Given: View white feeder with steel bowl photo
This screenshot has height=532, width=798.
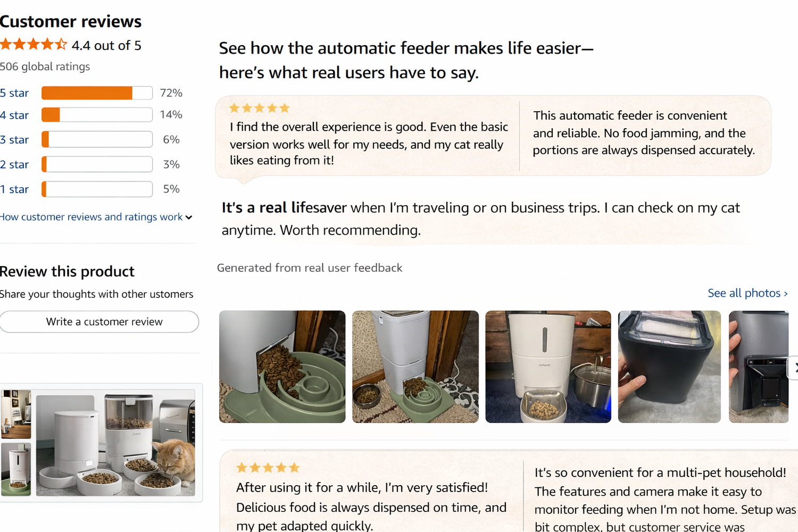Looking at the screenshot, I should coord(548,367).
